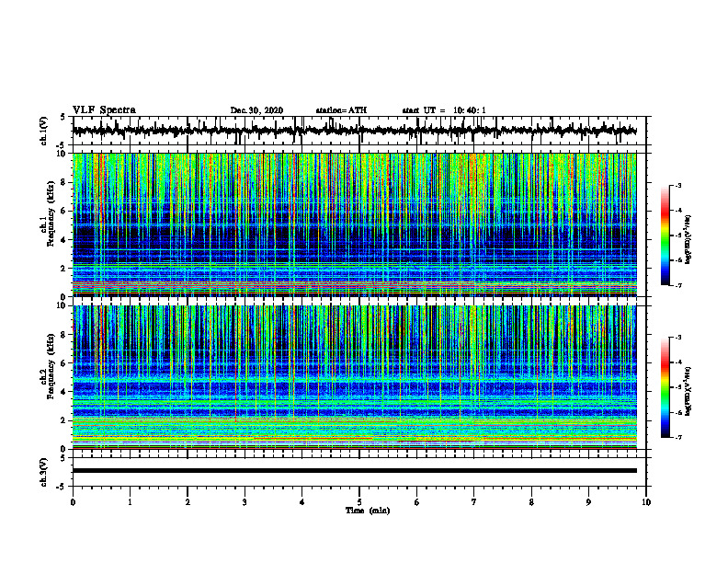Screen dimensions: 728x563
Task: Click the "-7" label on ch.2 colorbar
Action: click(x=678, y=437)
